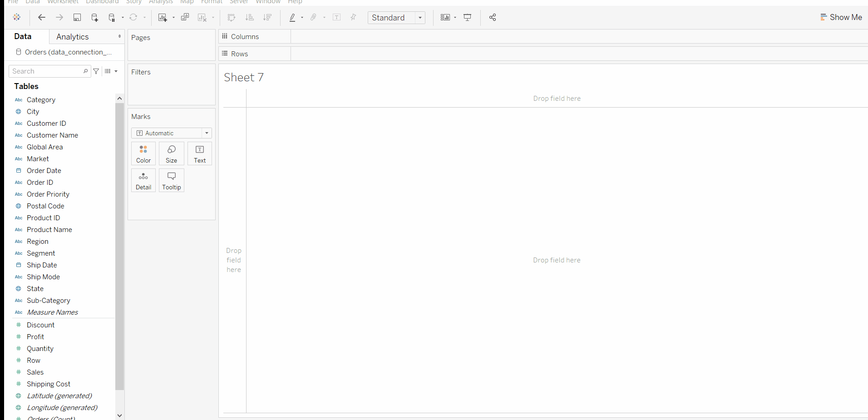
Task: Select the Order Date field
Action: (x=44, y=171)
